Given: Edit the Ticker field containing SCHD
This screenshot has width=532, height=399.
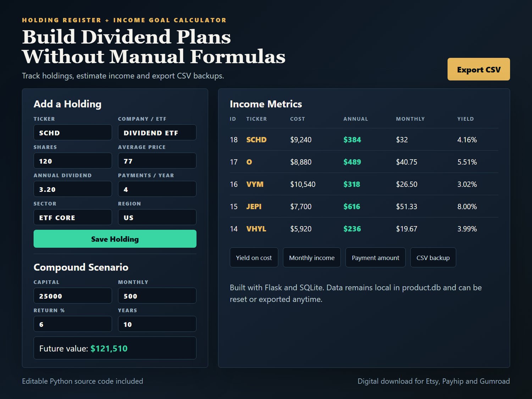Looking at the screenshot, I should click(73, 132).
